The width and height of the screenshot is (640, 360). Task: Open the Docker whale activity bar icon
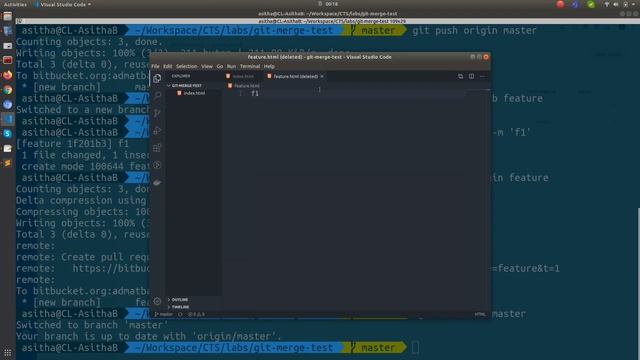click(x=157, y=182)
